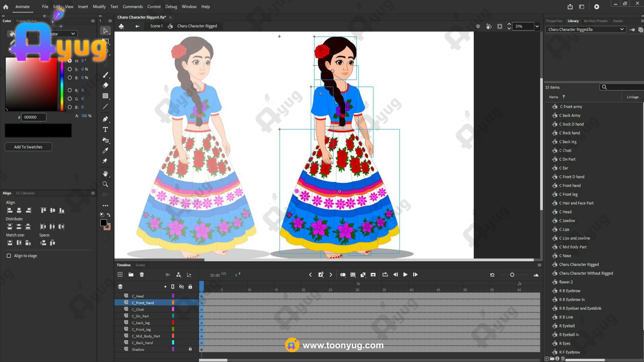Viewport: 644px width, 362px height.
Task: Select the Zoom magnifier tool
Action: [105, 184]
